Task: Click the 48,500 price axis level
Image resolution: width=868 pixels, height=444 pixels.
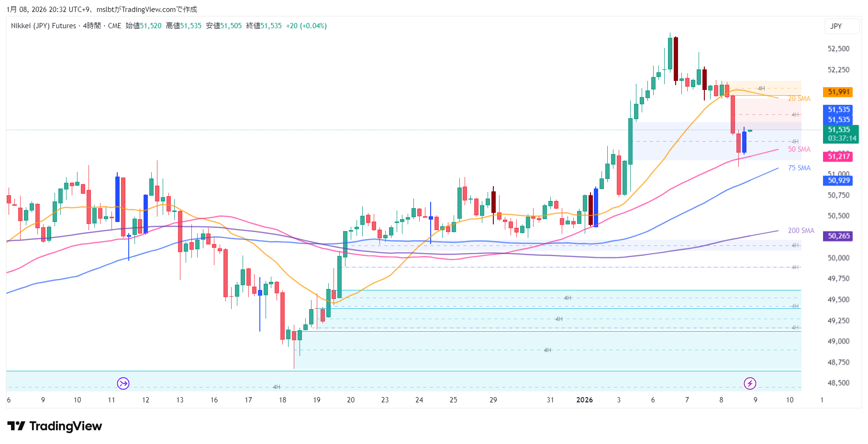Action: (838, 383)
